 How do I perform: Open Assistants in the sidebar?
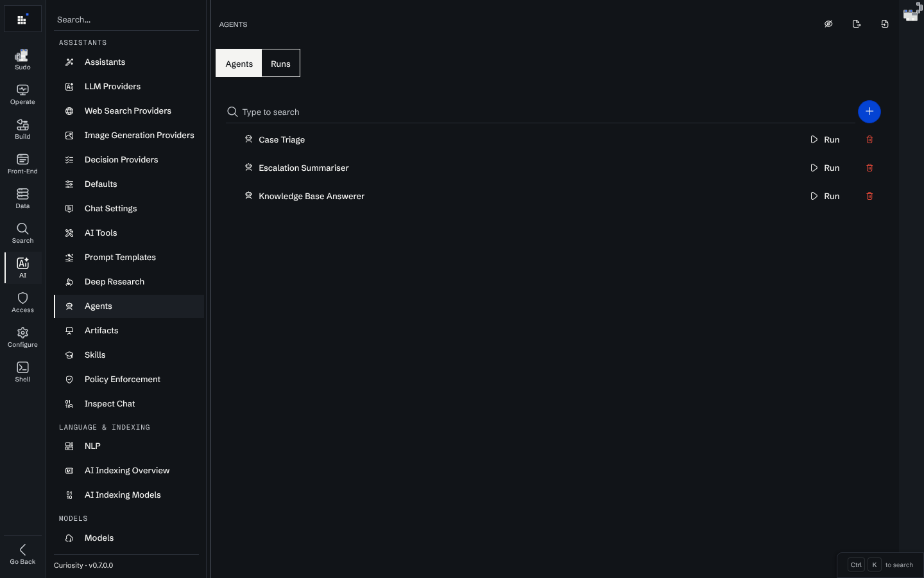pyautogui.click(x=129, y=62)
